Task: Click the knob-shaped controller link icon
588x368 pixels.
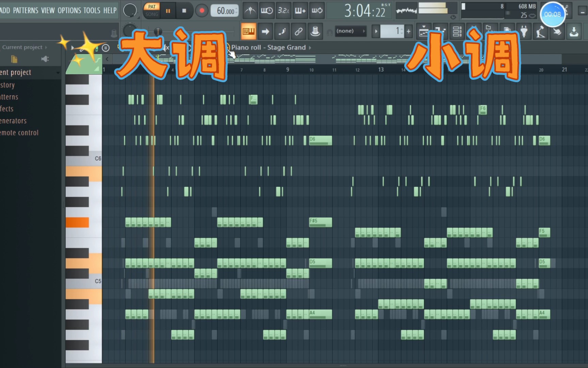Action: point(315,32)
